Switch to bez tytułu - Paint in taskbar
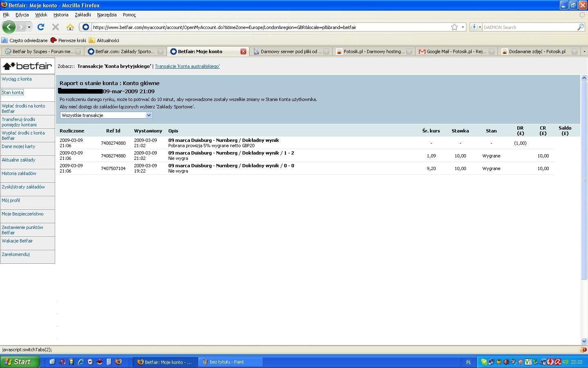 pos(227,362)
